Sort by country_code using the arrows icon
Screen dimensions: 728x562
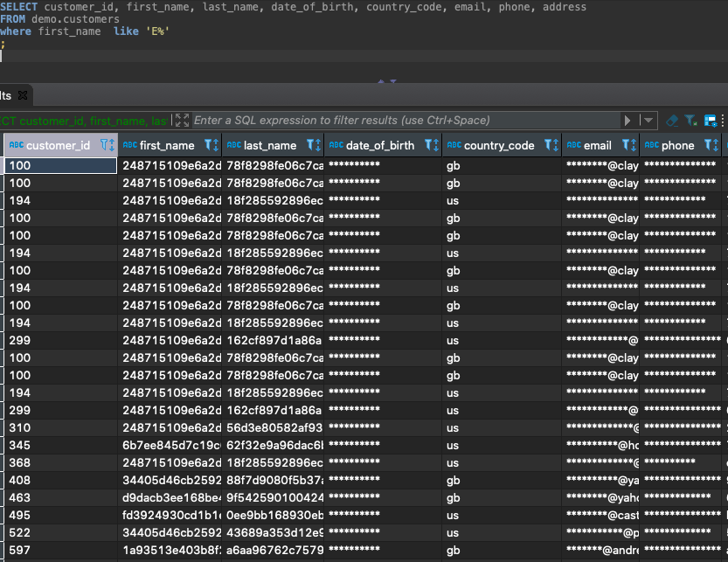[556, 145]
